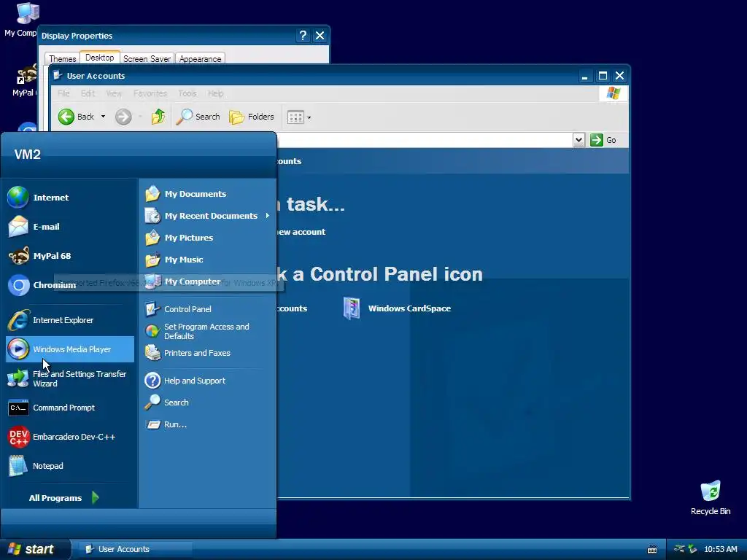Open Notepad from the Start menu
This screenshot has width=747, height=560.
(69, 466)
